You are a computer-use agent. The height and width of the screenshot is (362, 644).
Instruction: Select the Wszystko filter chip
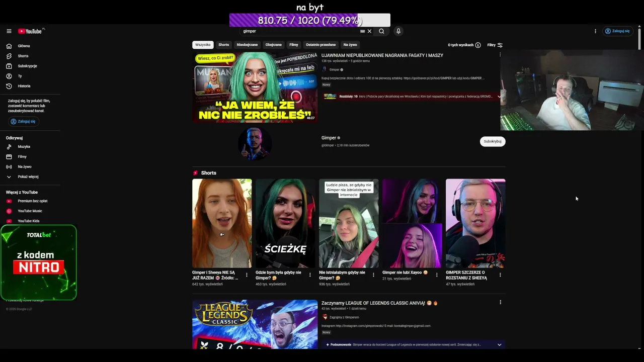click(203, 45)
